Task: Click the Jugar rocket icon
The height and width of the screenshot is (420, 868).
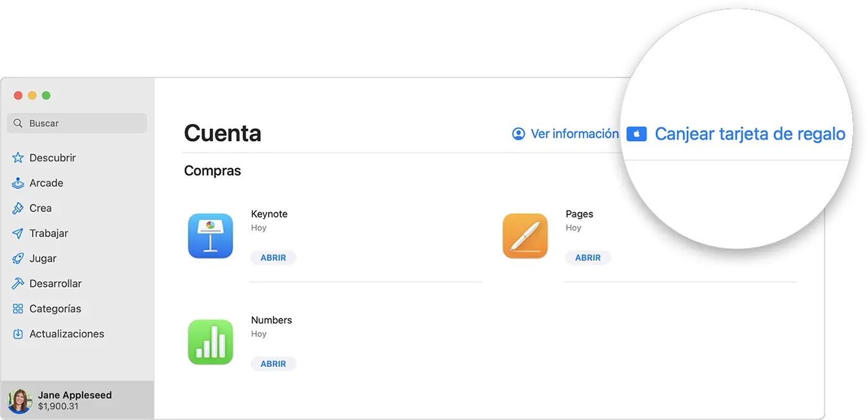Action: [x=18, y=258]
